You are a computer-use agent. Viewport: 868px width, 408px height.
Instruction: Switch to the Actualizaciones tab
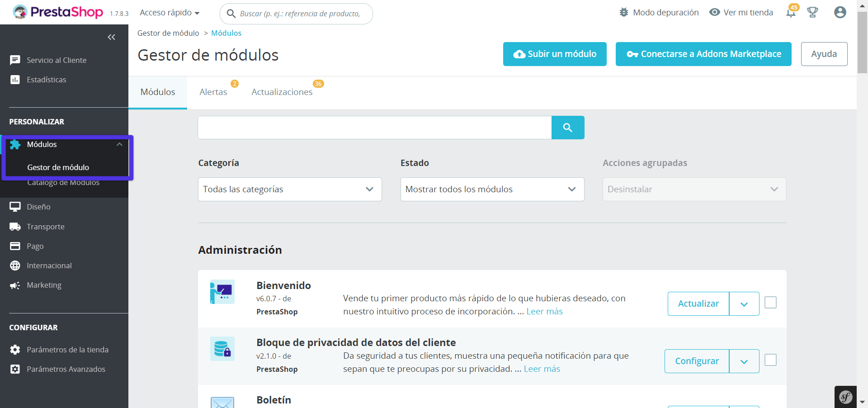click(x=282, y=92)
